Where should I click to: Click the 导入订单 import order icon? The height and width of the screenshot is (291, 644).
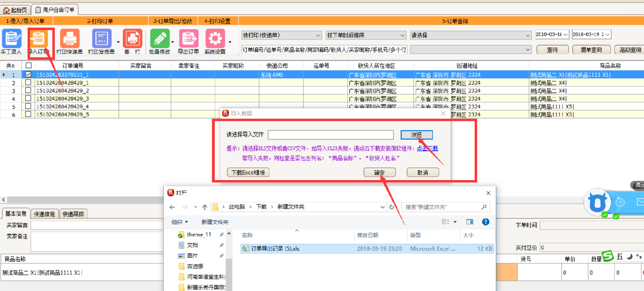[39, 39]
